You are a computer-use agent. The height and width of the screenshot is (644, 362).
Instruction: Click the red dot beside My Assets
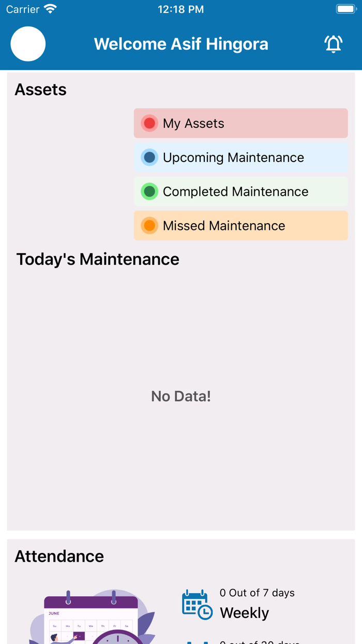coord(149,123)
